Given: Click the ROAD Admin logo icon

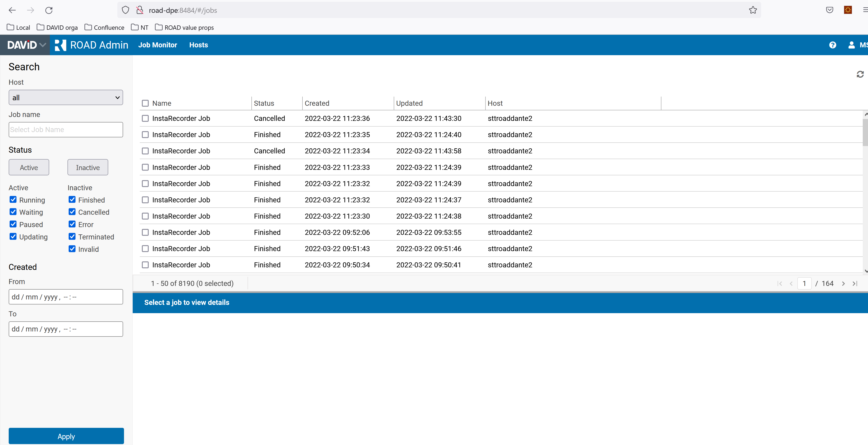Looking at the screenshot, I should tap(60, 45).
